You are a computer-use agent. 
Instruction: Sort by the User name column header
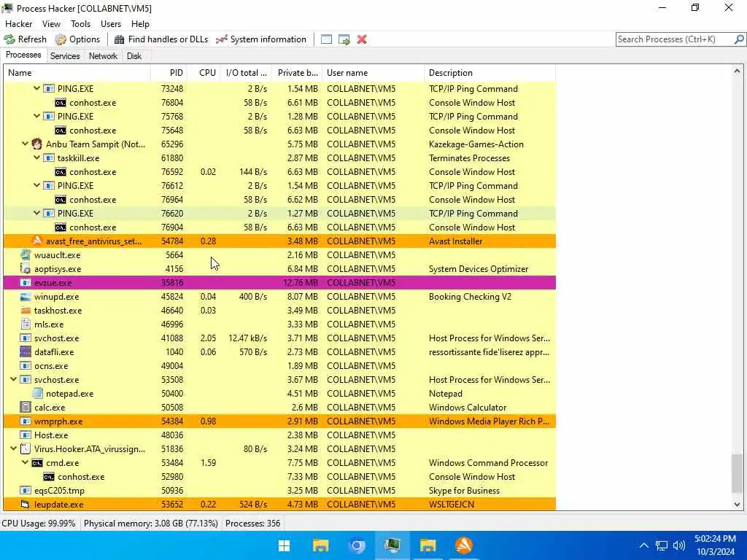pyautogui.click(x=373, y=73)
